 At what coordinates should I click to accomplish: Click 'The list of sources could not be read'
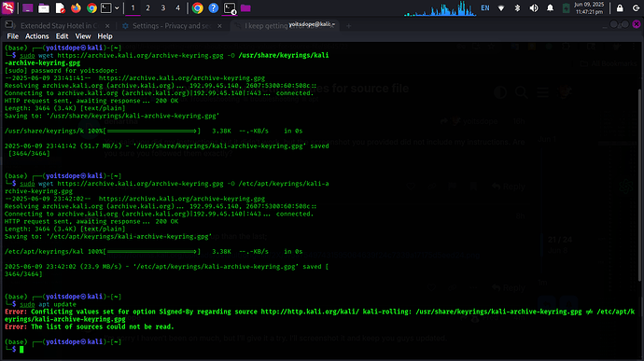[x=89, y=326]
